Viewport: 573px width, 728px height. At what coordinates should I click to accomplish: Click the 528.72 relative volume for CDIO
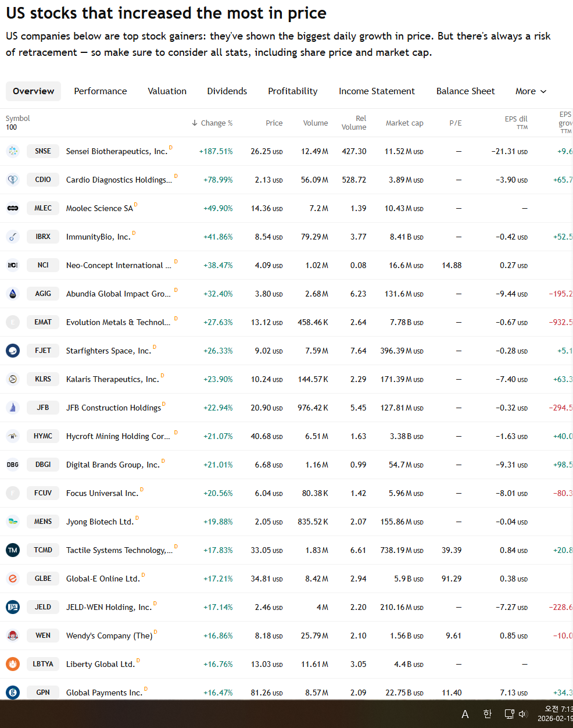354,180
